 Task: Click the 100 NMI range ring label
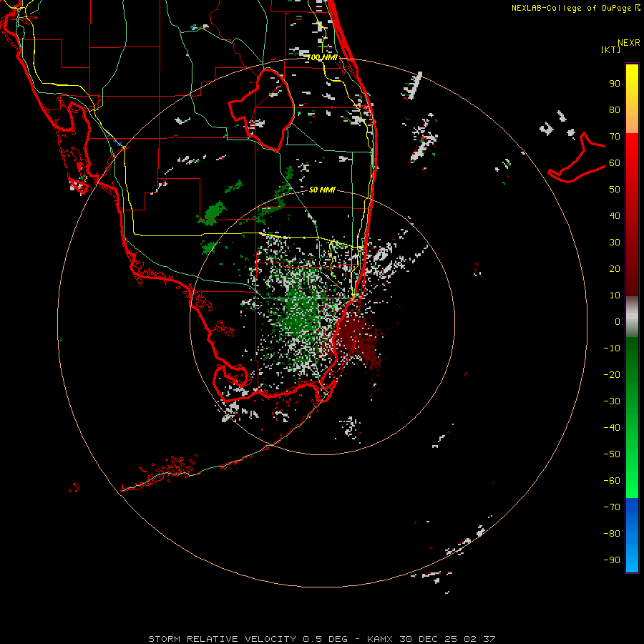click(323, 57)
